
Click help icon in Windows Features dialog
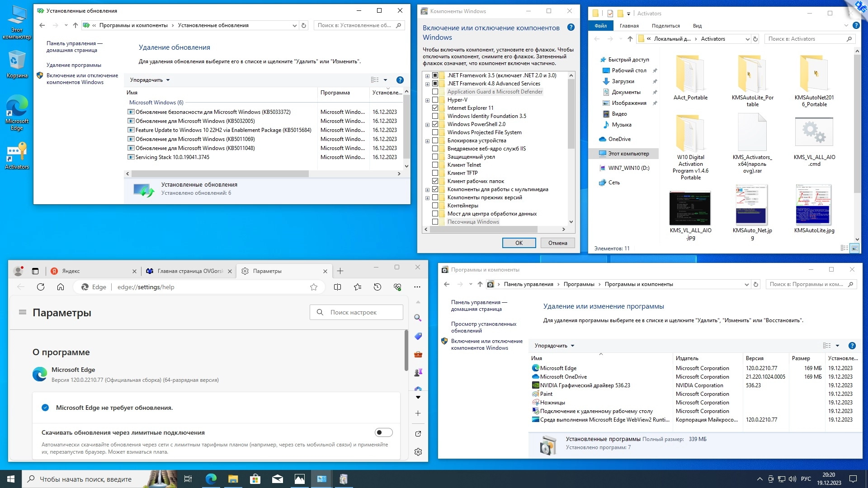click(x=571, y=28)
